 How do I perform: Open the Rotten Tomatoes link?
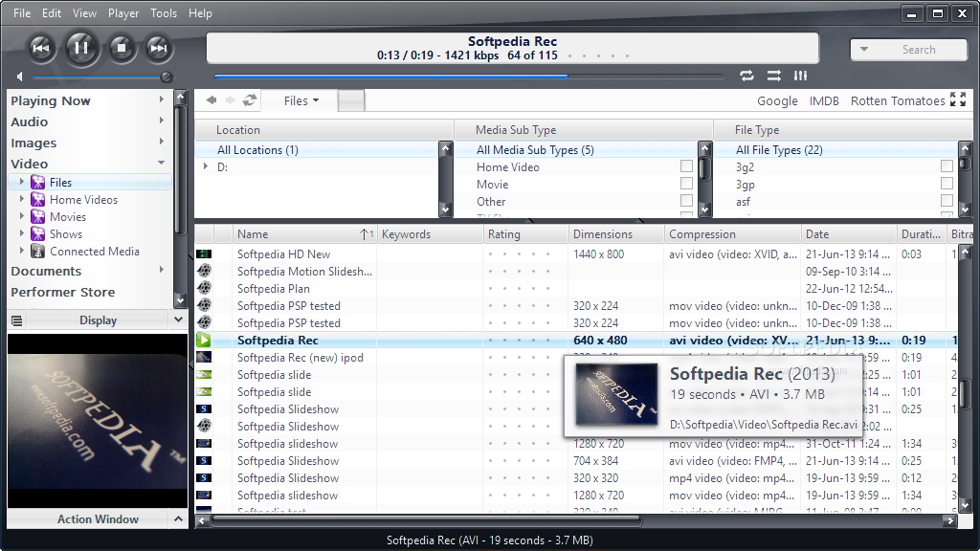coord(898,100)
